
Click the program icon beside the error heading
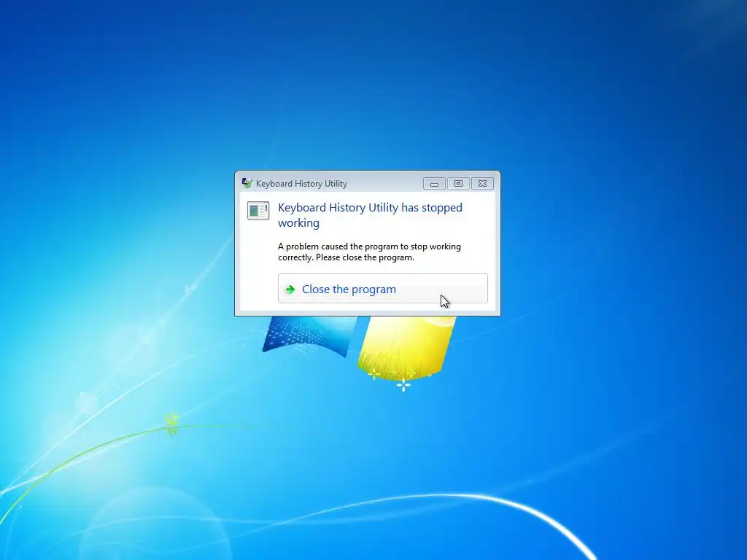pyautogui.click(x=258, y=211)
